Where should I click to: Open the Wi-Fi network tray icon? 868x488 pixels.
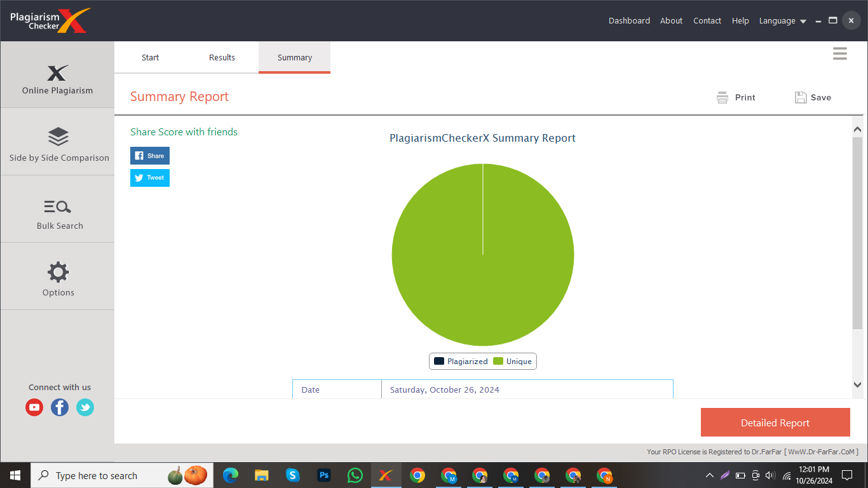pyautogui.click(x=787, y=475)
